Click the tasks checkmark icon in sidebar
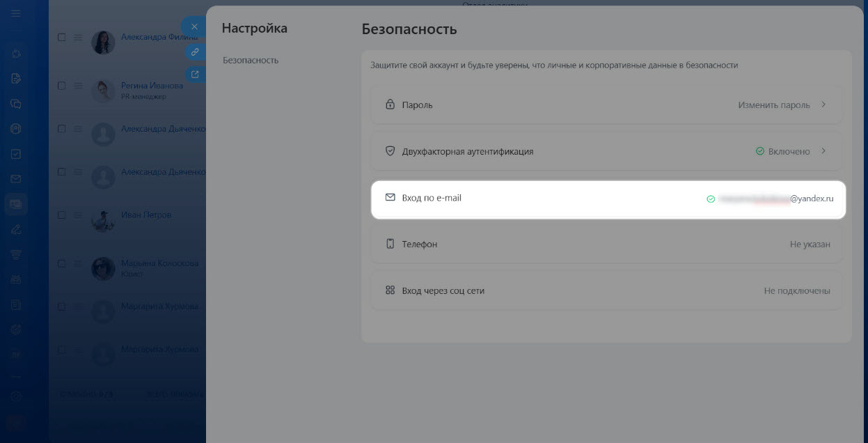 coord(16,154)
